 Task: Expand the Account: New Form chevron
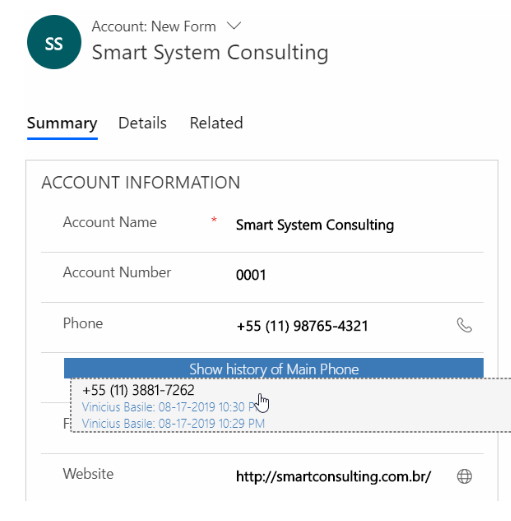234,26
